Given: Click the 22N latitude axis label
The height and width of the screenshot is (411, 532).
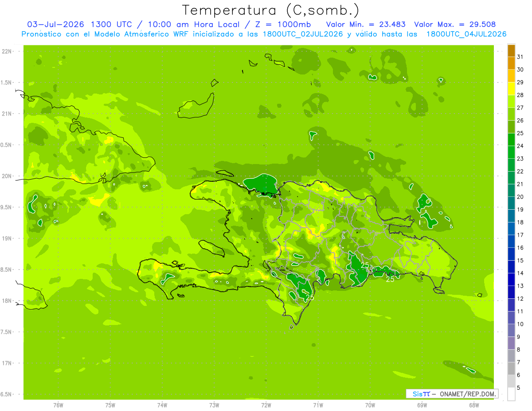Looking at the screenshot, I should click(8, 51).
